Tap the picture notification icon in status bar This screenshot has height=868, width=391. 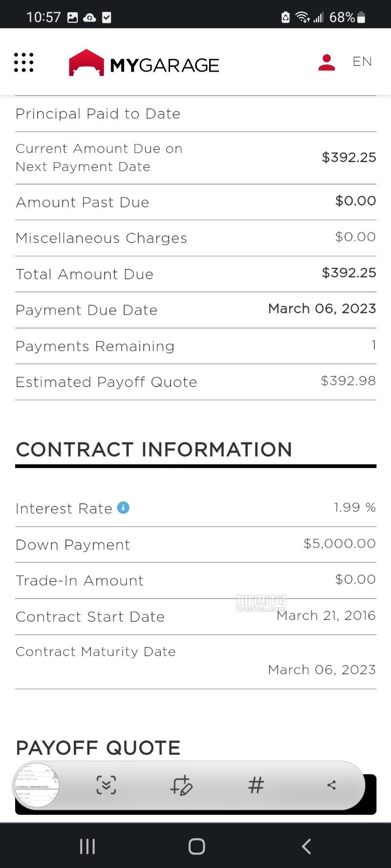pyautogui.click(x=73, y=18)
